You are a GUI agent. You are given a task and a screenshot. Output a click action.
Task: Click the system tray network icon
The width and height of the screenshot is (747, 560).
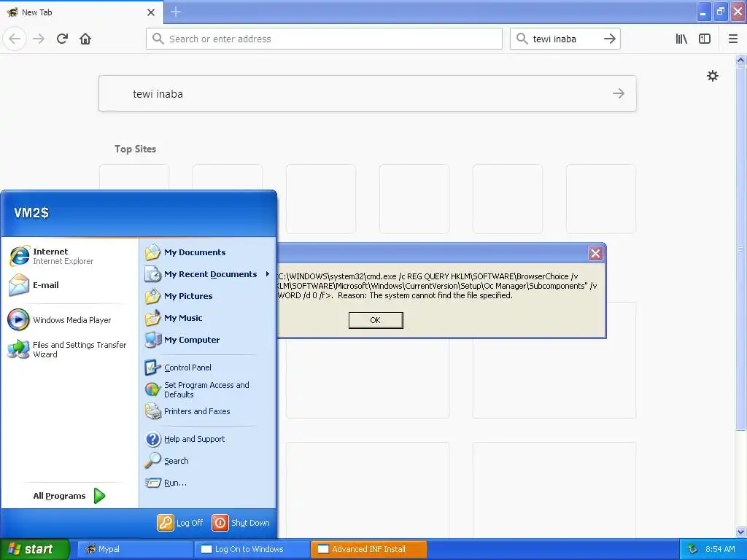pos(692,549)
